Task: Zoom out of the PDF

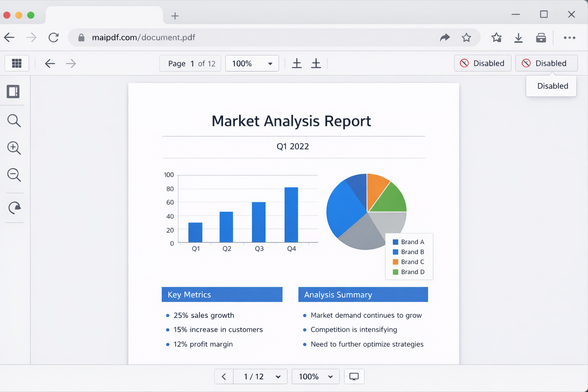Action: pyautogui.click(x=14, y=175)
